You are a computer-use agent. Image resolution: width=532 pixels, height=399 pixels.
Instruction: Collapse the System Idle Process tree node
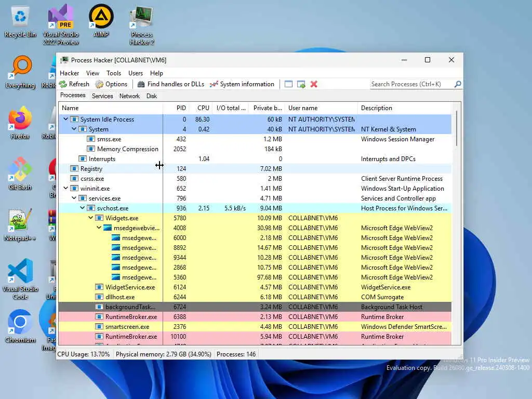65,119
